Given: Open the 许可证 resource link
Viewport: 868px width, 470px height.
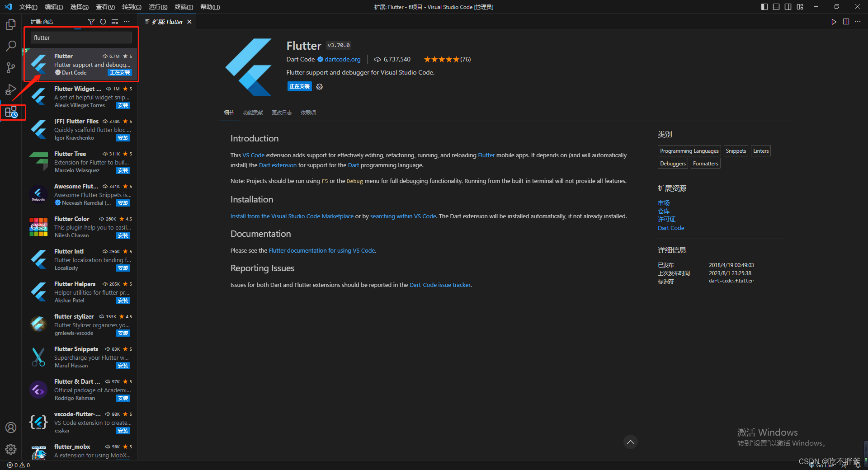Looking at the screenshot, I should coord(666,220).
